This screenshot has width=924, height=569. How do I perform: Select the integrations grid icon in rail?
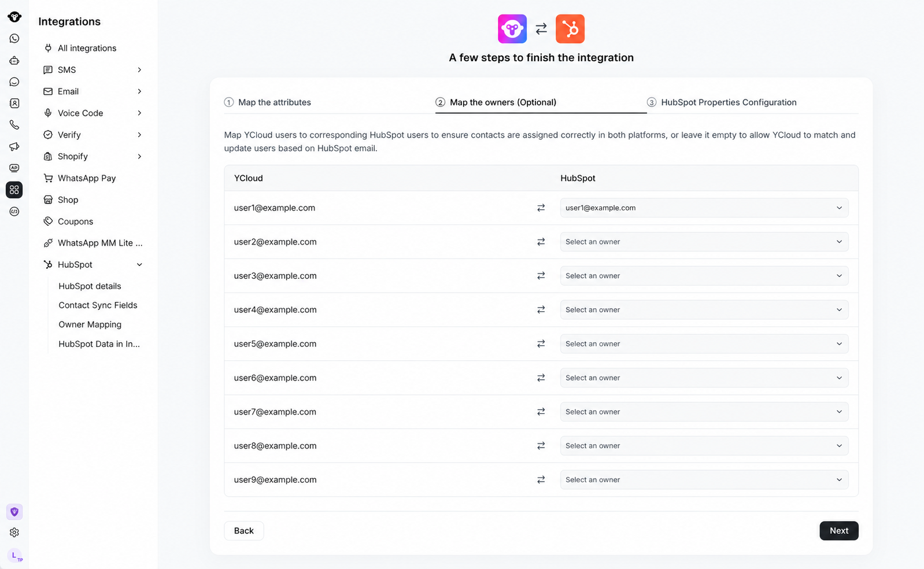[14, 190]
